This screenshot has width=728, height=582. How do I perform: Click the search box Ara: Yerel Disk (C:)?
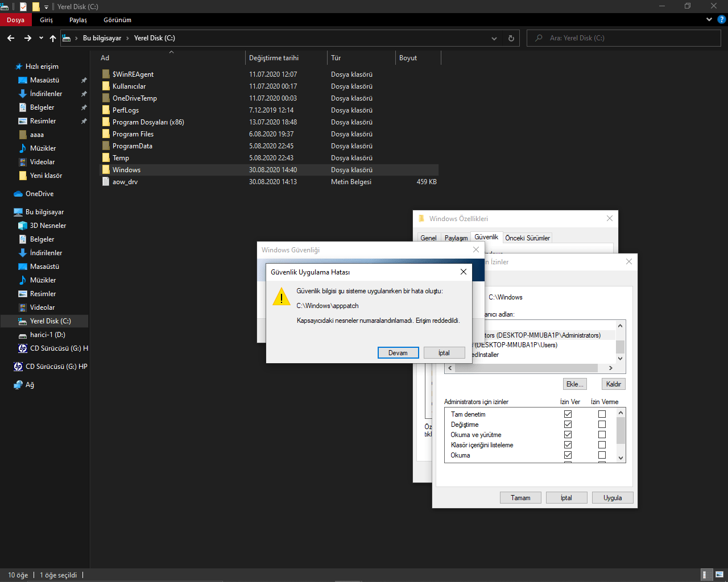(624, 38)
